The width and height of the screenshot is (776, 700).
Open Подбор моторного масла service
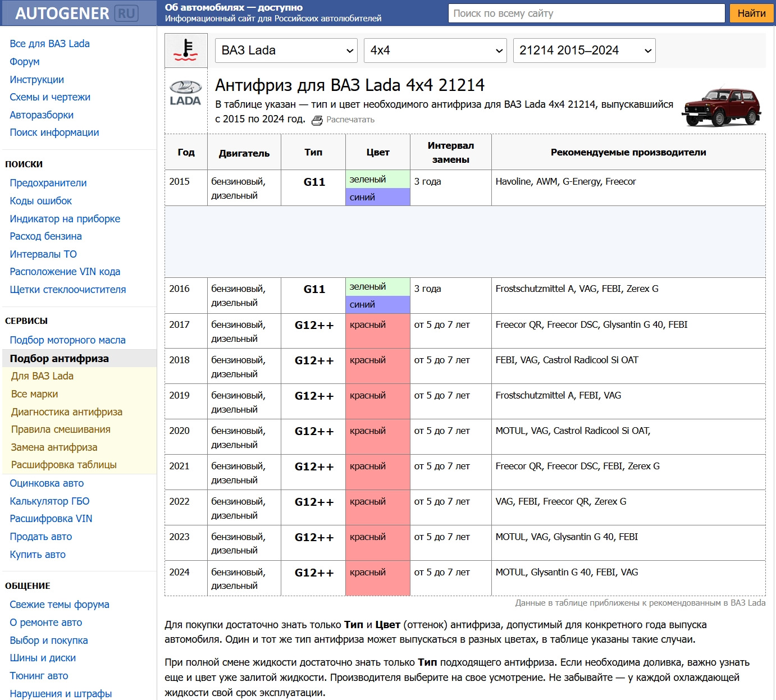(x=67, y=340)
